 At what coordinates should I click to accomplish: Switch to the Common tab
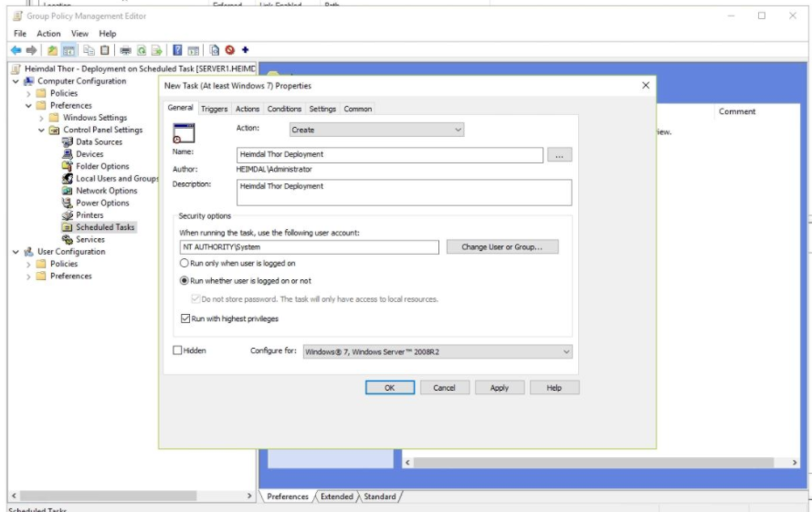[x=358, y=109]
